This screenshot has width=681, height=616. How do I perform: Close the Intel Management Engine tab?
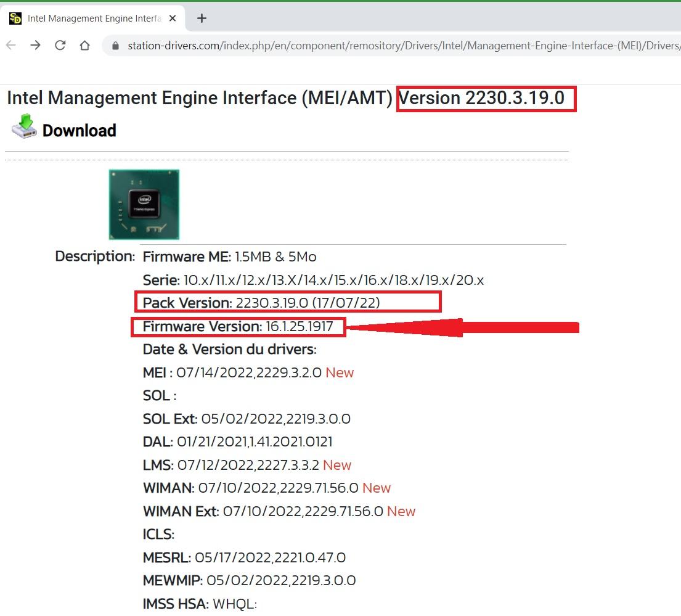click(173, 18)
